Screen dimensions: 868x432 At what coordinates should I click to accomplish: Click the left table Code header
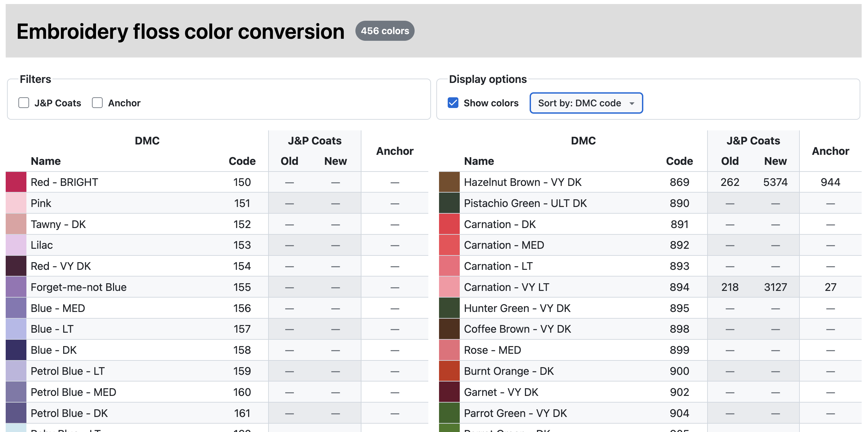(242, 161)
